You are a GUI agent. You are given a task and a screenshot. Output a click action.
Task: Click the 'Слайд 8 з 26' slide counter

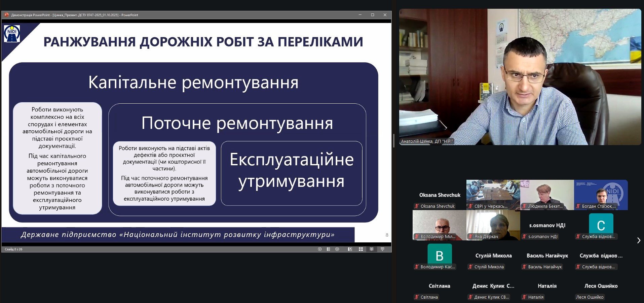[x=14, y=249]
